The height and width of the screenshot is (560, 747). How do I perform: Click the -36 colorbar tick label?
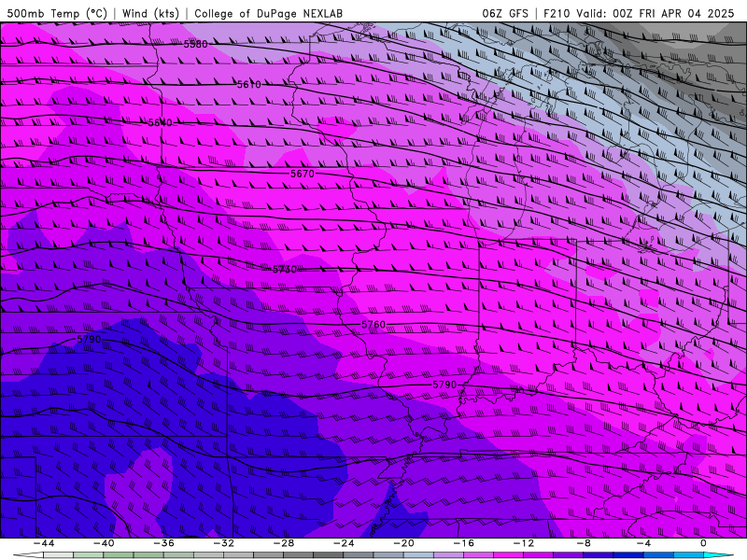click(164, 543)
